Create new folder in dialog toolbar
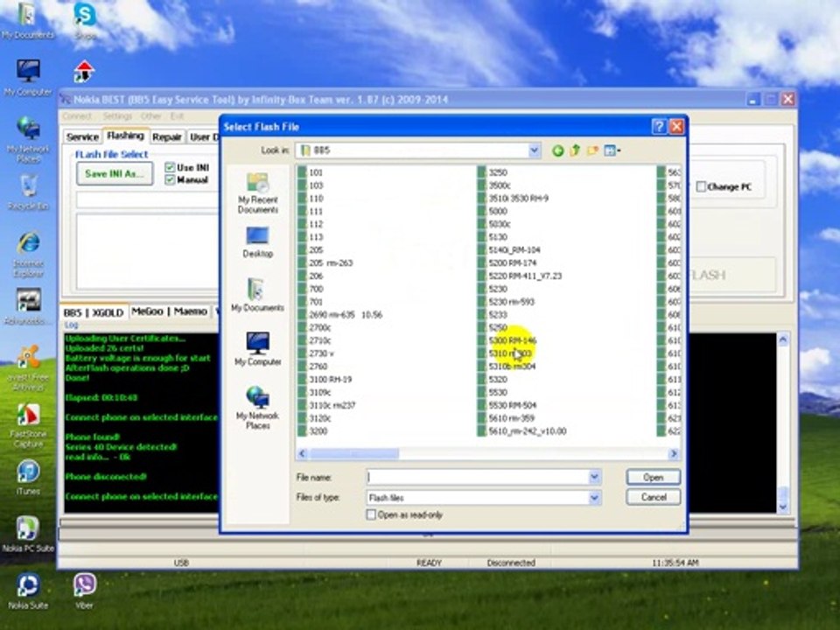Screen dimensions: 840x630 coord(592,150)
